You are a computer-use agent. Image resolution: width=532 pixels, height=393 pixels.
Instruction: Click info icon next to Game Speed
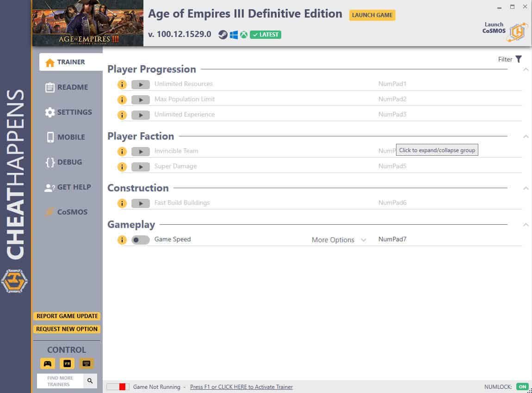click(x=122, y=240)
